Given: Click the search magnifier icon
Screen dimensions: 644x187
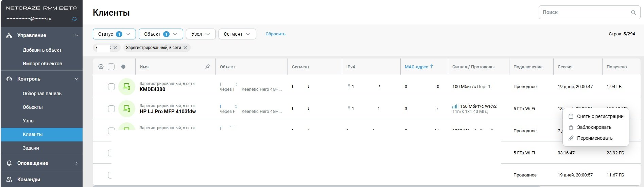Looking at the screenshot, I should pyautogui.click(x=633, y=13).
